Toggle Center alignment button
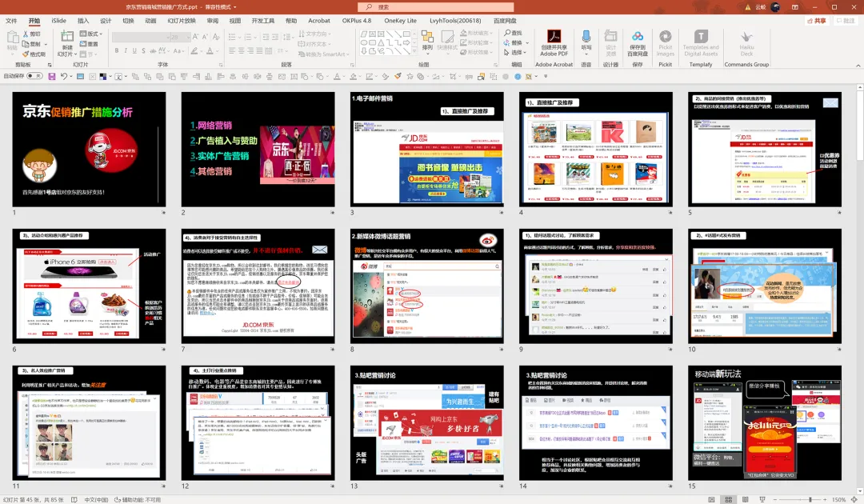Viewport: 864px width, 504px height. pyautogui.click(x=242, y=50)
